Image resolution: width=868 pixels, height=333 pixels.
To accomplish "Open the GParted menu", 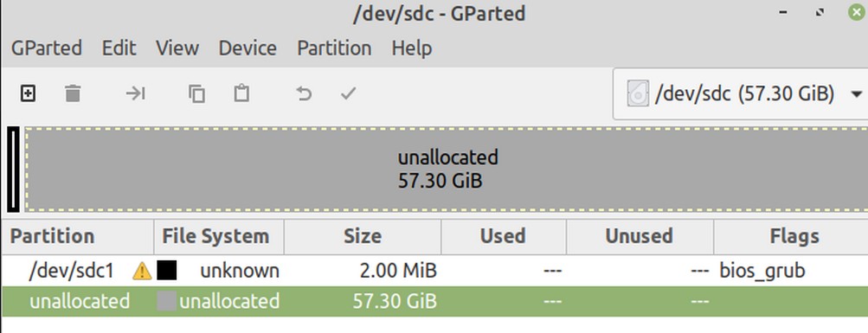I will pyautogui.click(x=47, y=48).
